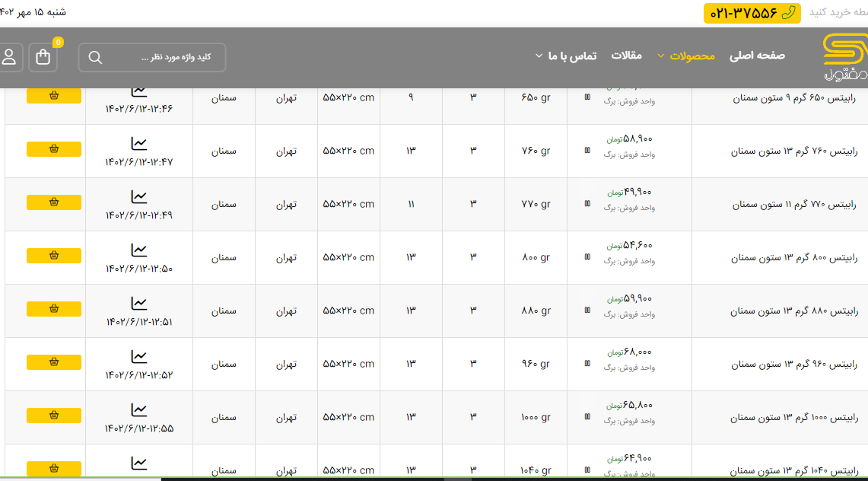
Task: Expand the محصولات (Products) dropdown menu
Action: pyautogui.click(x=686, y=56)
